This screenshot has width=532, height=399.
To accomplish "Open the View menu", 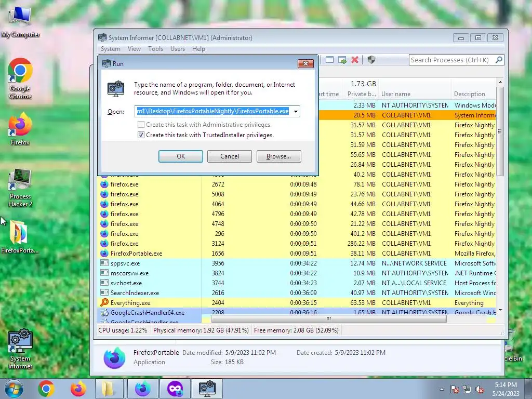I will (134, 49).
